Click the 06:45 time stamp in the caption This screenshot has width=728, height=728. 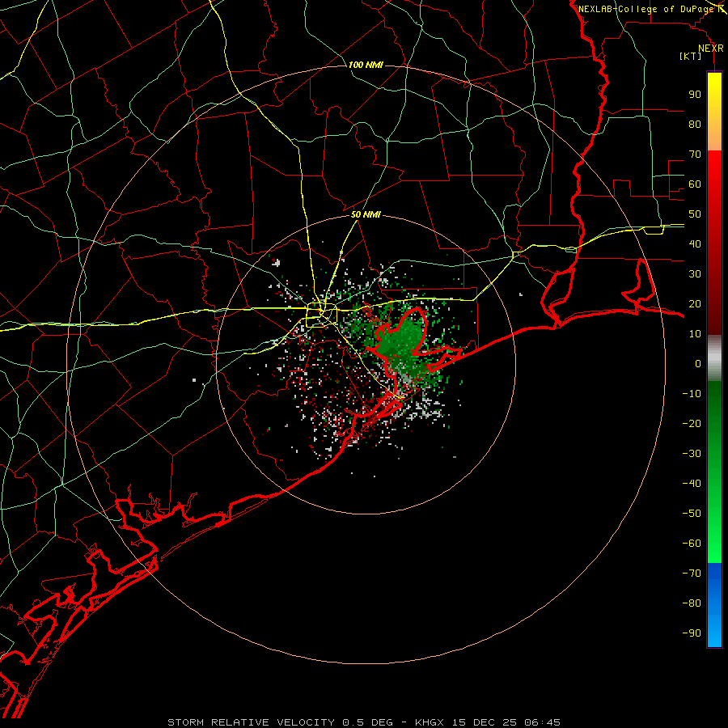pyautogui.click(x=542, y=722)
